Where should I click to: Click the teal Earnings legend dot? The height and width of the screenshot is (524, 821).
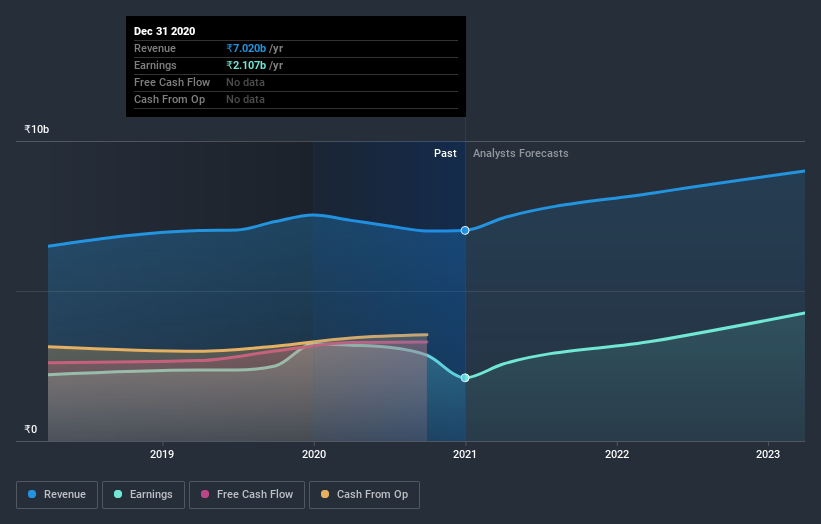[x=118, y=494]
